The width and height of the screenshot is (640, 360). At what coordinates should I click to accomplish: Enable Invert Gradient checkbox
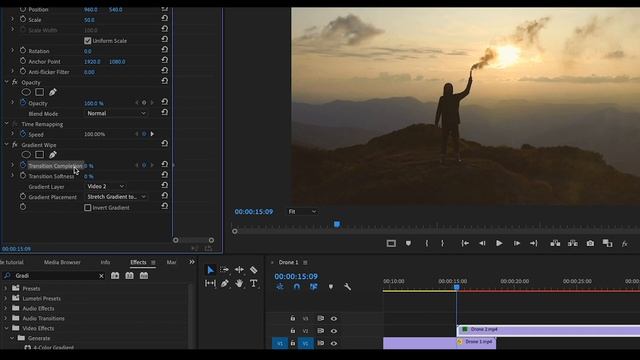pyautogui.click(x=87, y=208)
